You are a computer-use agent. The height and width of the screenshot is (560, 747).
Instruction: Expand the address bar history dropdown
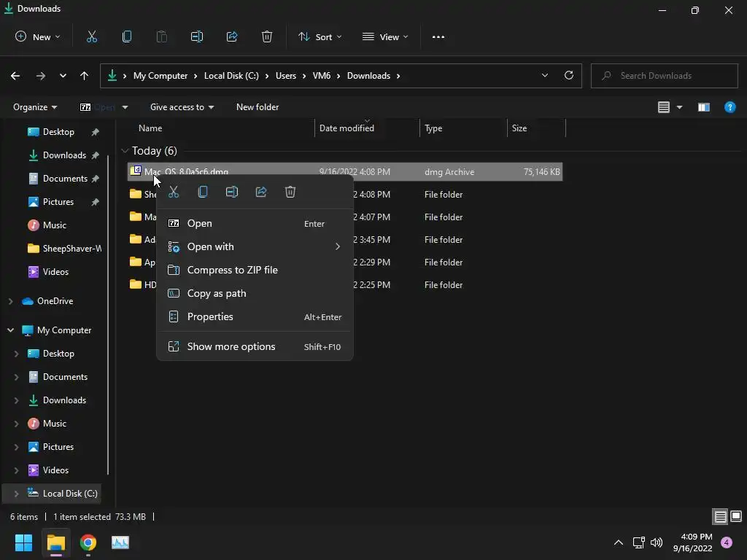(x=544, y=75)
